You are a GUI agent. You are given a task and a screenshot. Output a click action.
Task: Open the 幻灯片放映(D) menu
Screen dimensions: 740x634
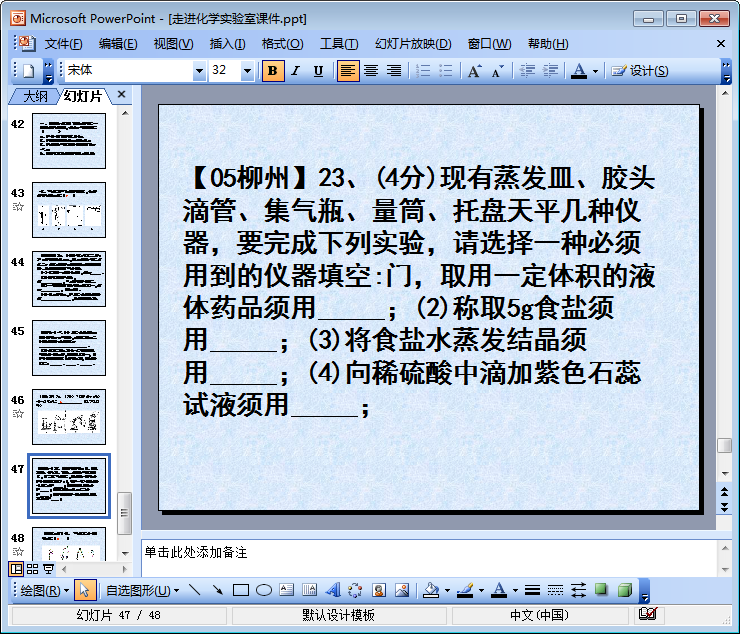click(x=413, y=44)
